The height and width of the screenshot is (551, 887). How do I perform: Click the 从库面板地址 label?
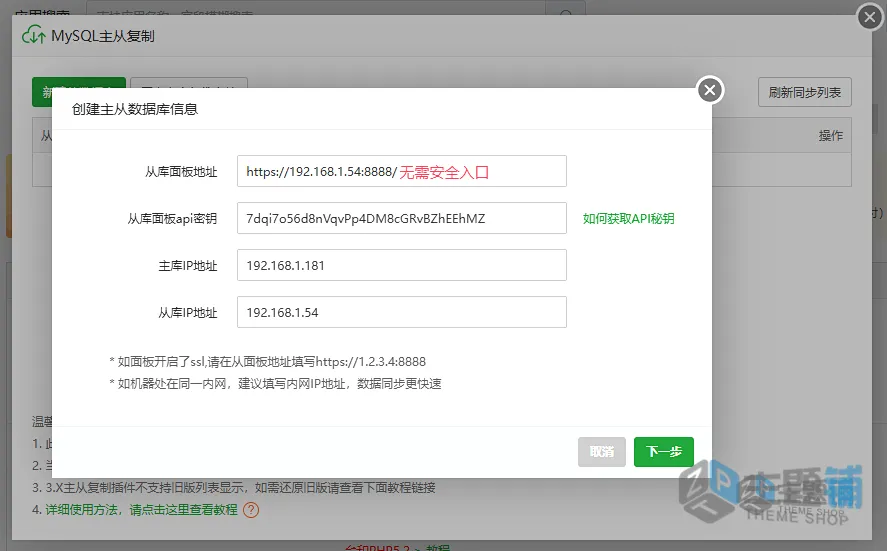click(181, 172)
